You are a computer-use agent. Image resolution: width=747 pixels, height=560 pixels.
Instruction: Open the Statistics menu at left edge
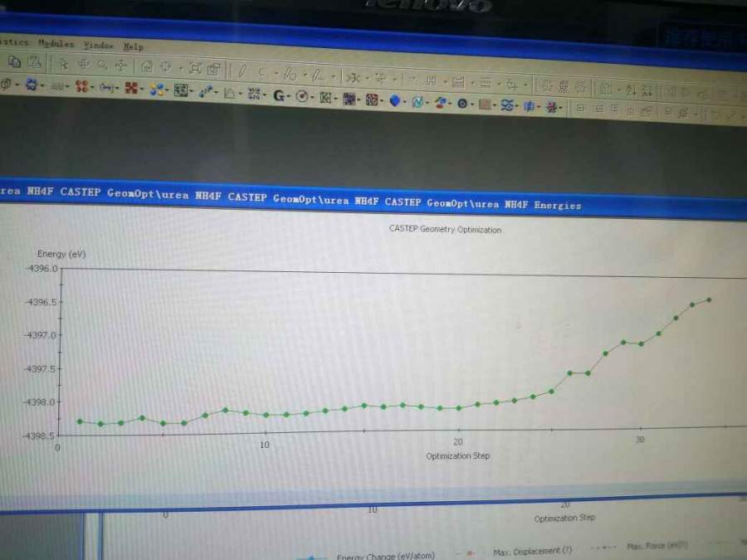[14, 42]
